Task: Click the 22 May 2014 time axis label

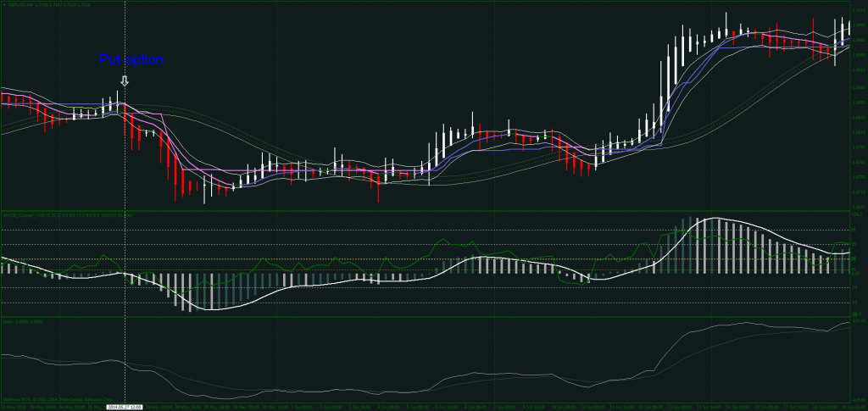Action: pyautogui.click(x=14, y=407)
